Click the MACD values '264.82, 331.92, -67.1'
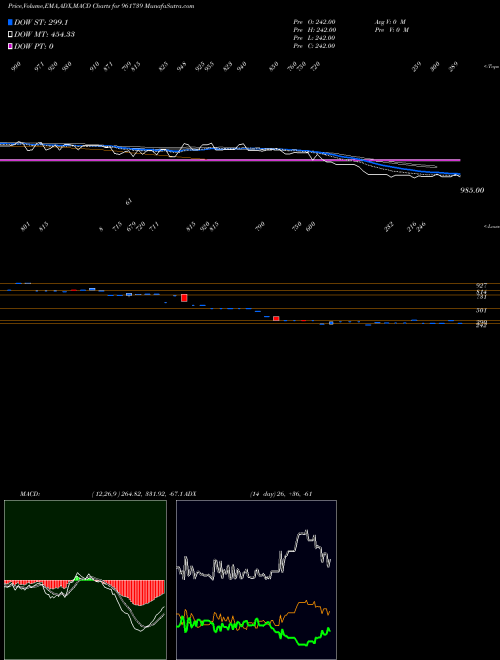Image resolution: width=500 pixels, height=660 pixels. click(151, 494)
